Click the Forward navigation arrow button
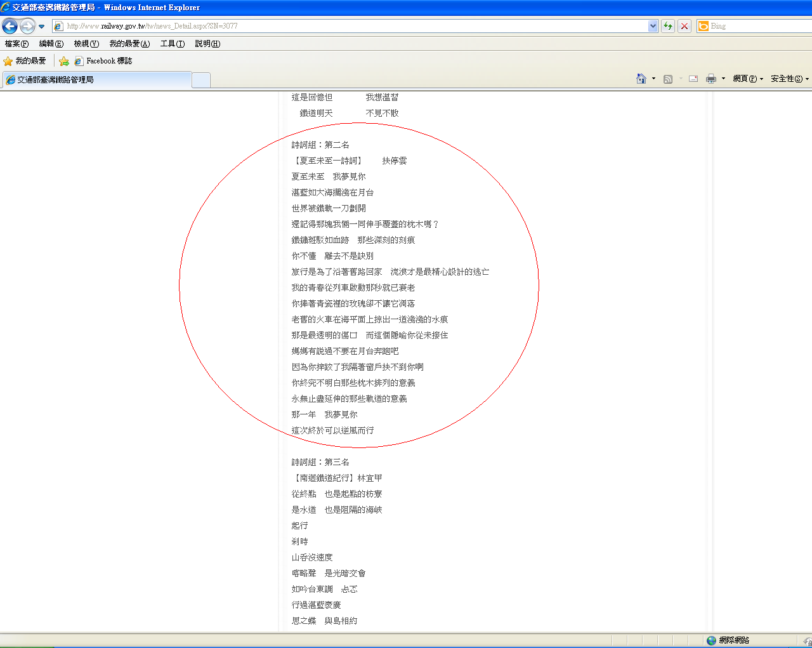This screenshot has width=812, height=648. [x=27, y=26]
